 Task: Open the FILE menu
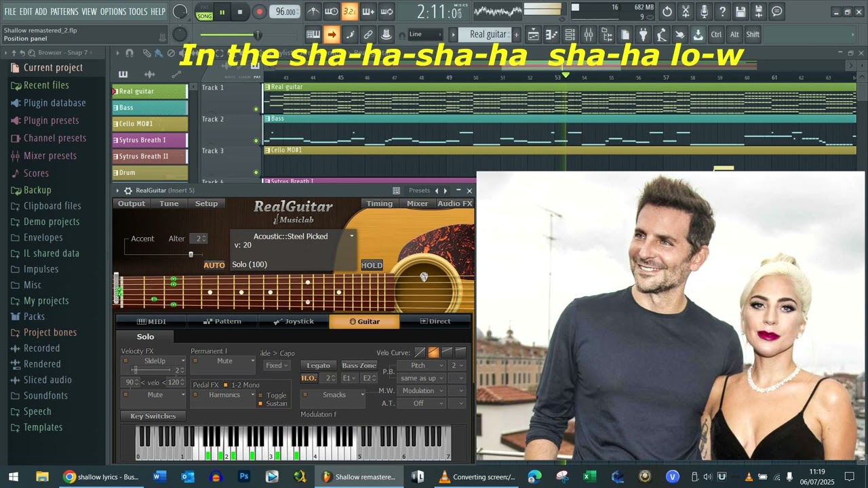coord(10,12)
